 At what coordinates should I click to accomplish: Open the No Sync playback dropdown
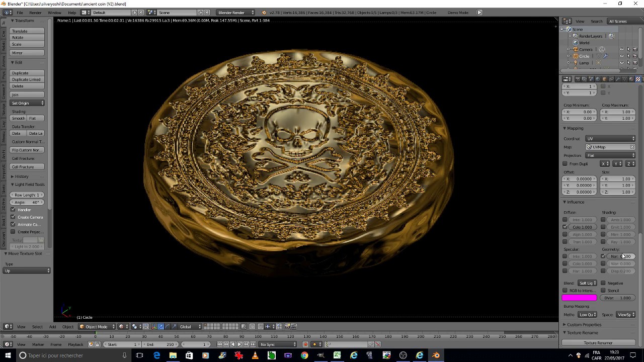278,344
